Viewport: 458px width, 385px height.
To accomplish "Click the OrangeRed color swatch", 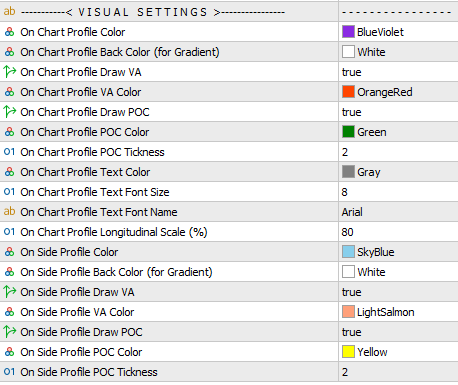I will pyautogui.click(x=348, y=92).
